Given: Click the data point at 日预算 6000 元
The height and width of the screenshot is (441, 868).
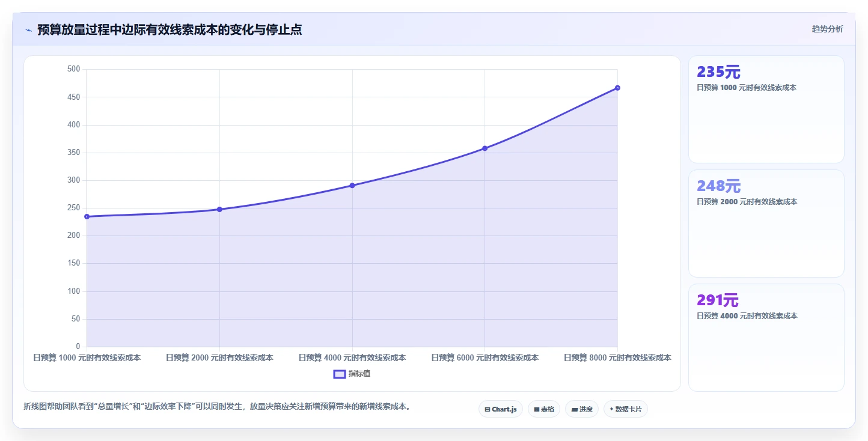Looking at the screenshot, I should pyautogui.click(x=484, y=148).
